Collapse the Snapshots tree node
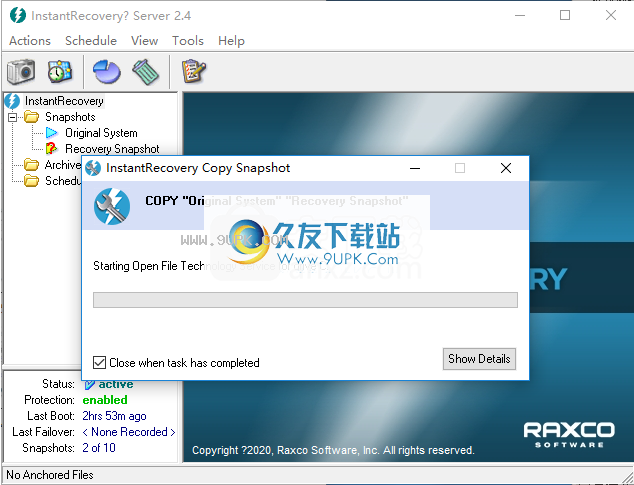 [13, 117]
